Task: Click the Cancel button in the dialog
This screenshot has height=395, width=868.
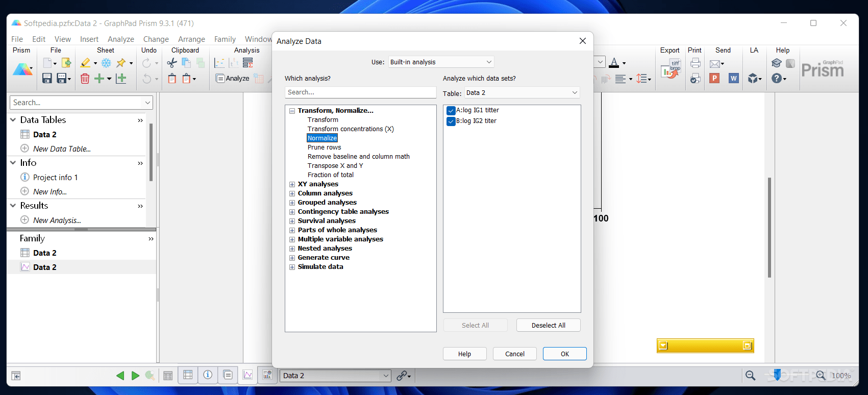Action: coord(515,354)
